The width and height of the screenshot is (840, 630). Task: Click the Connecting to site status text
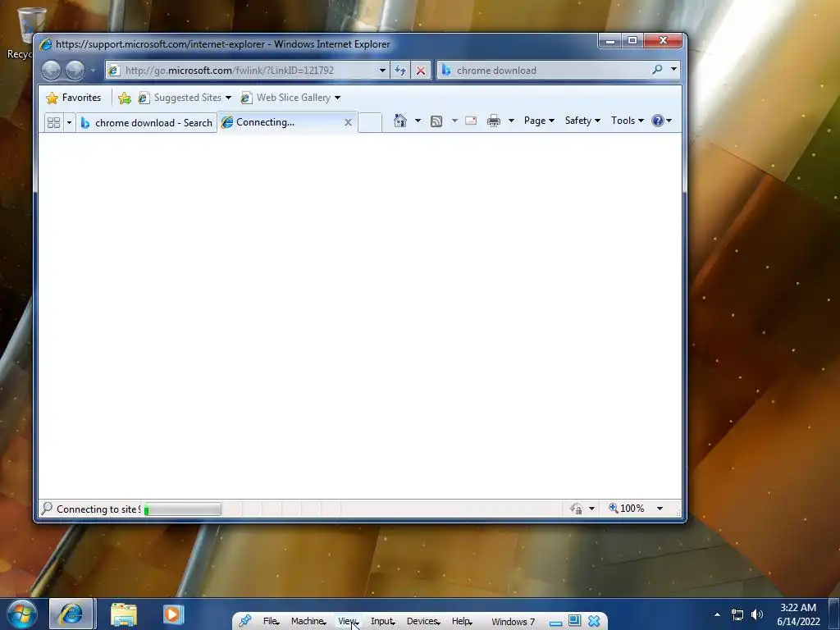[98, 509]
